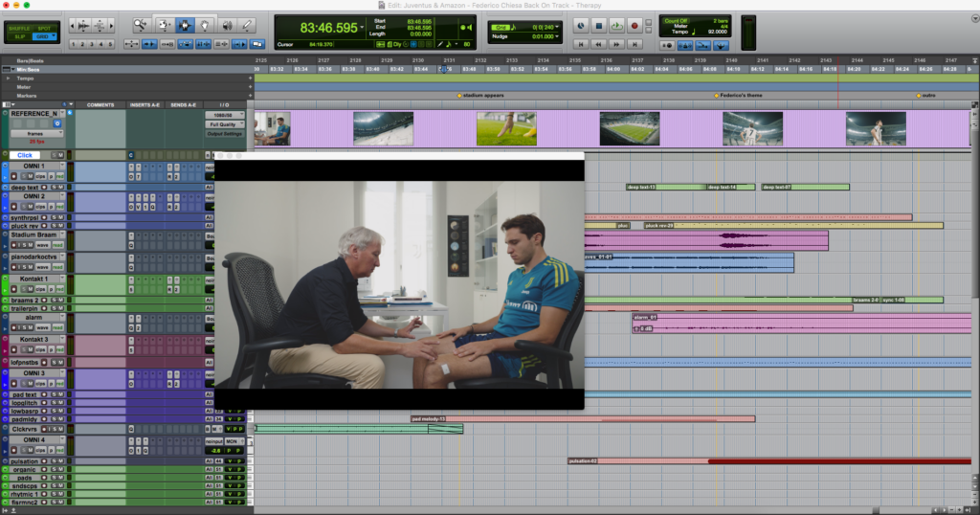Screen dimensions: 980x515
Task: Click the Stop transport button
Action: (x=599, y=26)
